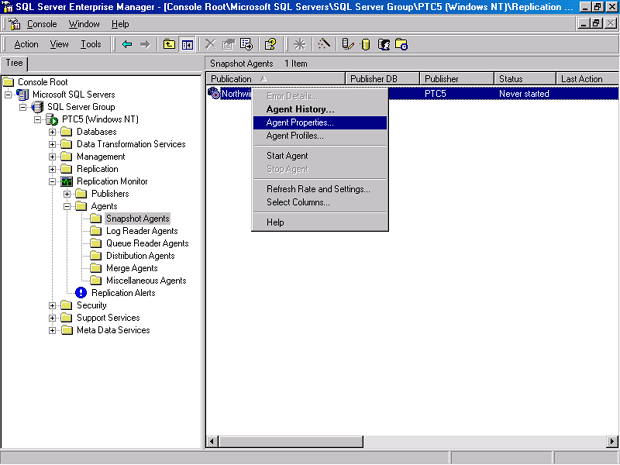620x465 pixels.
Task: Expand the Publishers folder node
Action: [67, 194]
